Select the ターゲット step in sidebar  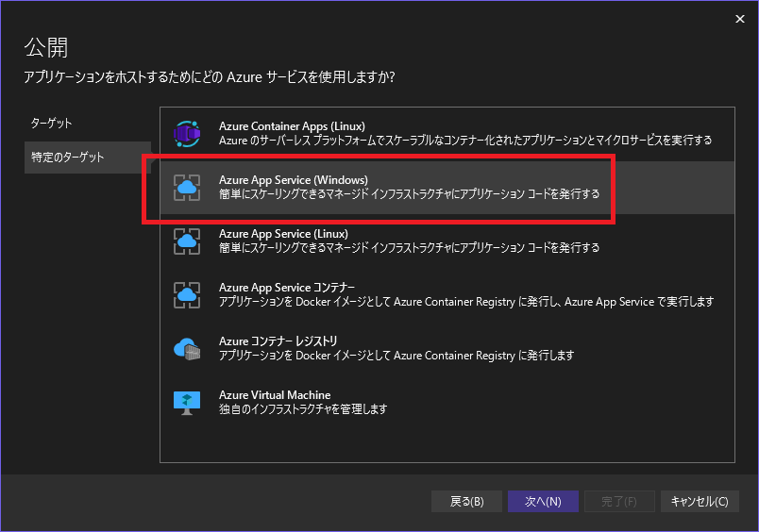(51, 123)
